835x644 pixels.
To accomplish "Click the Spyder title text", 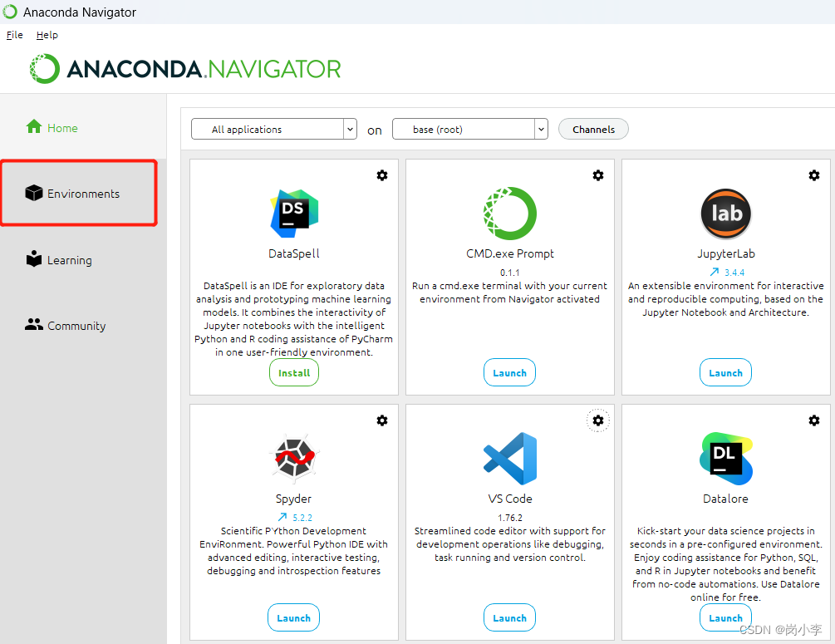I will 293,499.
